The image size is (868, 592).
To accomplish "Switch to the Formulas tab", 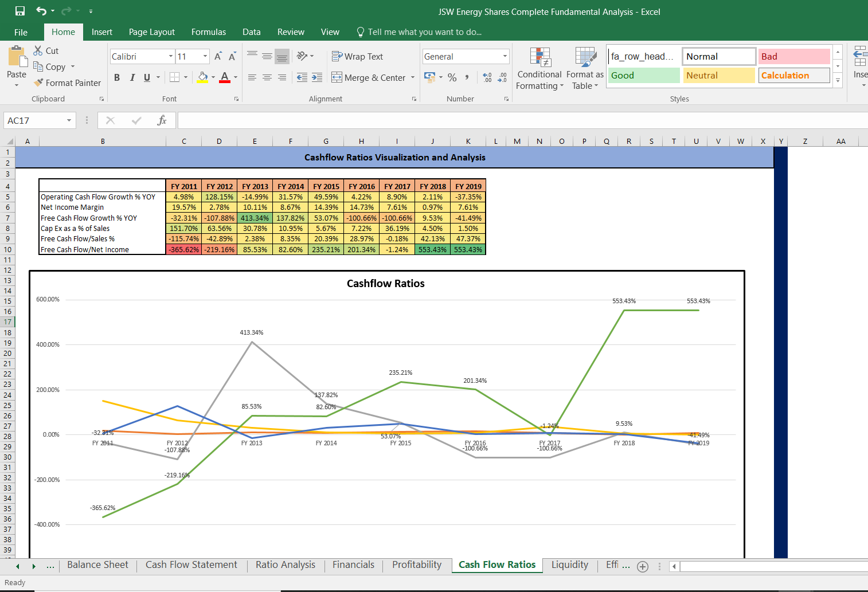I will (209, 32).
